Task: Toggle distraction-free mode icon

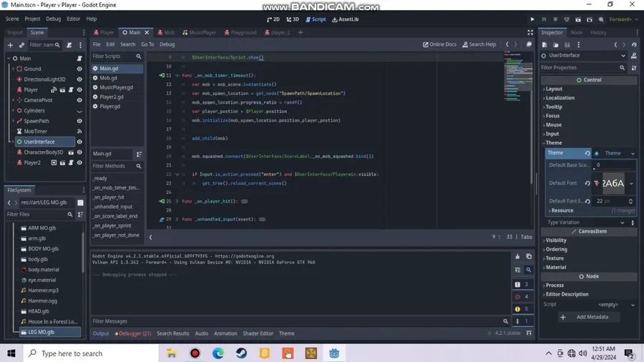Action: pos(530,32)
